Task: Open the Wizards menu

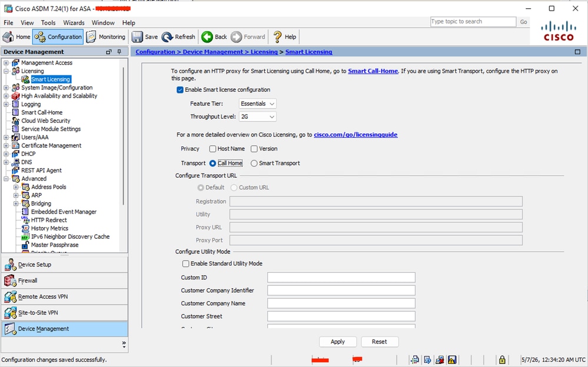Action: (74, 23)
